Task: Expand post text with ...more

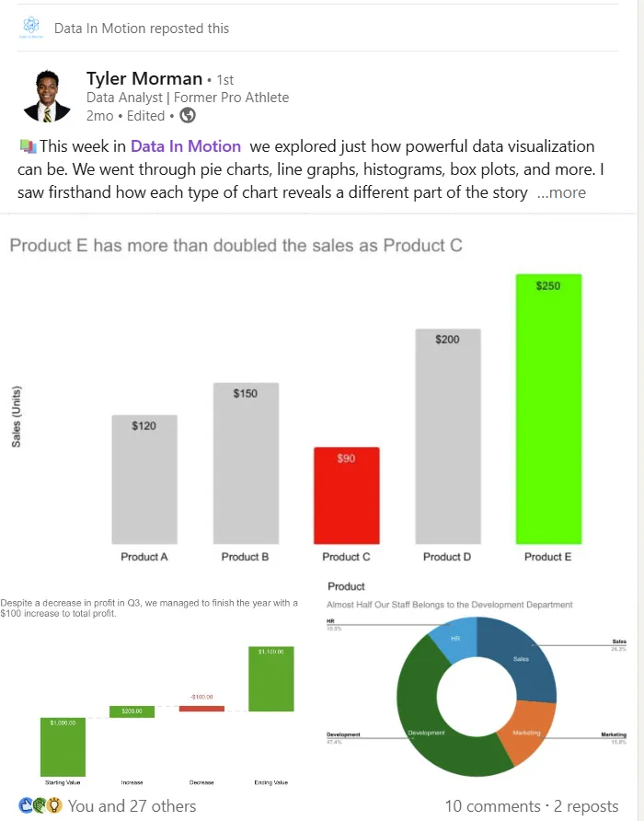Action: (x=561, y=192)
